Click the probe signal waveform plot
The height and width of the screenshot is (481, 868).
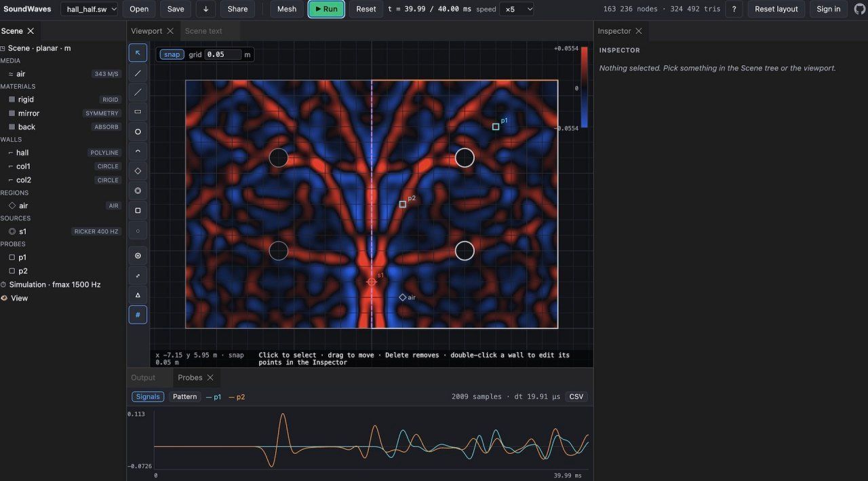[x=372, y=440]
